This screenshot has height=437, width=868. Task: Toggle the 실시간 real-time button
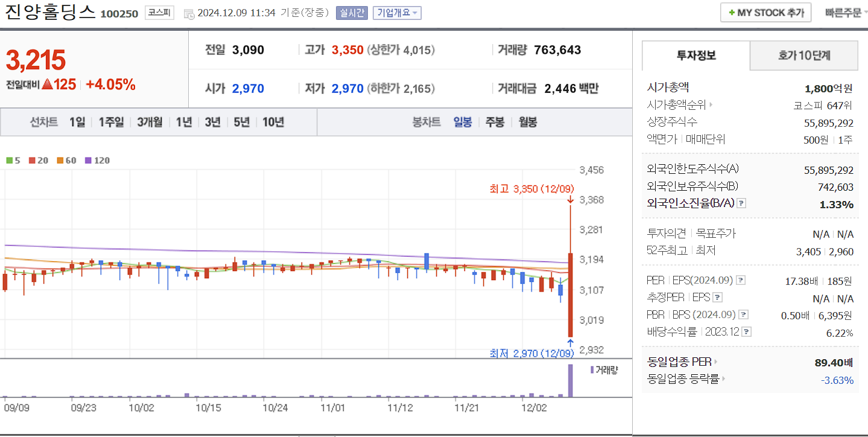tap(351, 13)
